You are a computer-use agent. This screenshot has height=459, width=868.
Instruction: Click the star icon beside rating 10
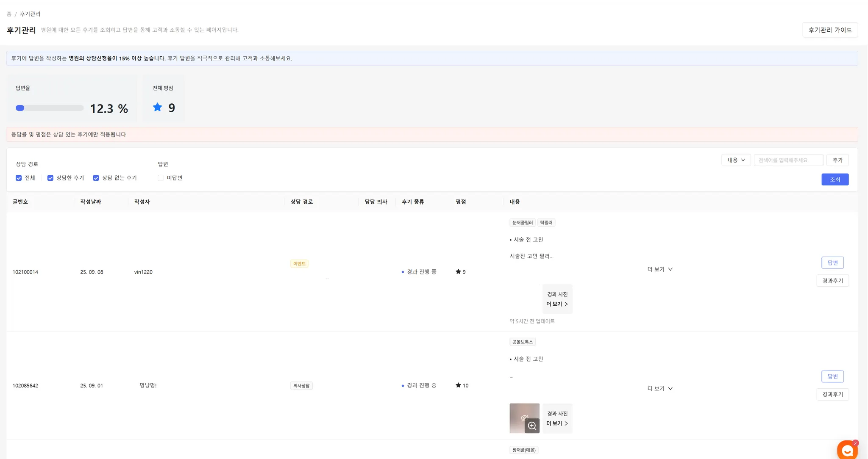458,385
